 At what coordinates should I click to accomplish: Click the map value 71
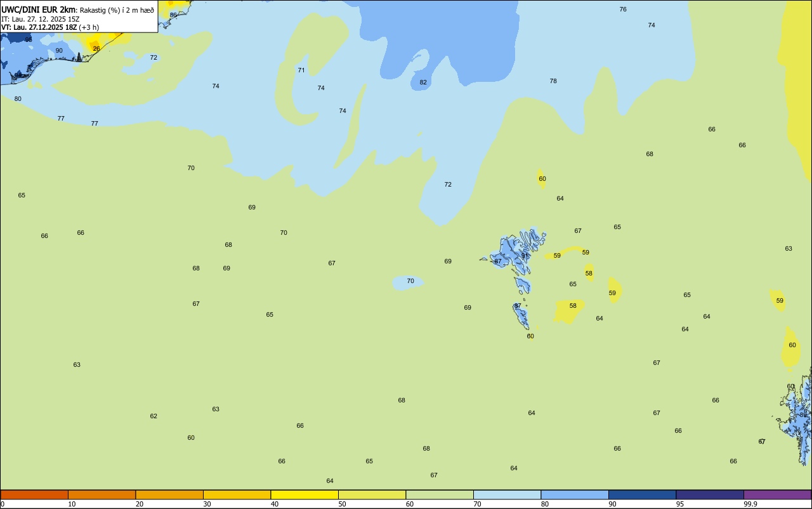point(301,70)
